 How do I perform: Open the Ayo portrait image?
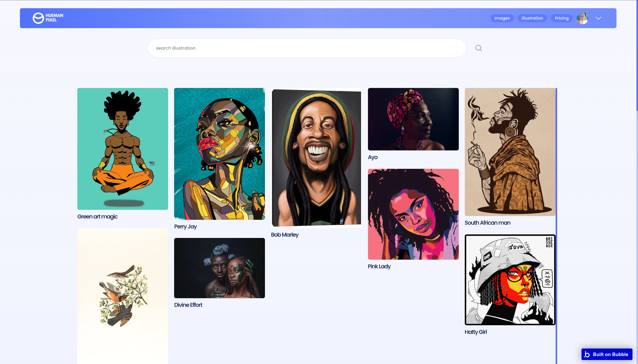[413, 119]
